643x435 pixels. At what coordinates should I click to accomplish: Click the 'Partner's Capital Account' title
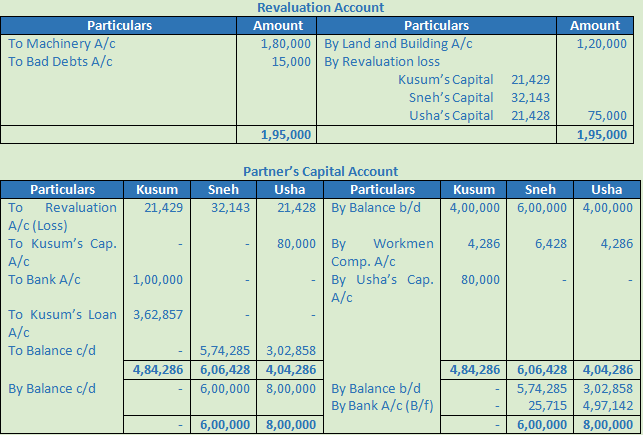320,171
